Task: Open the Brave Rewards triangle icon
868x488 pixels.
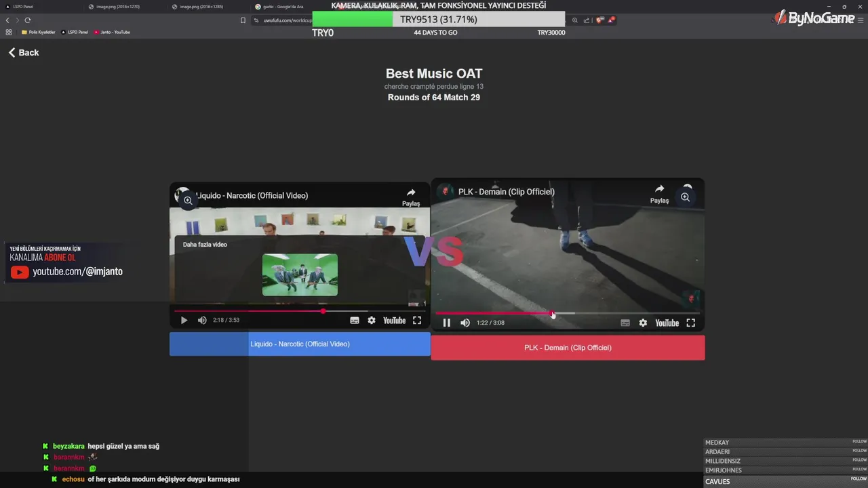Action: [x=611, y=20]
